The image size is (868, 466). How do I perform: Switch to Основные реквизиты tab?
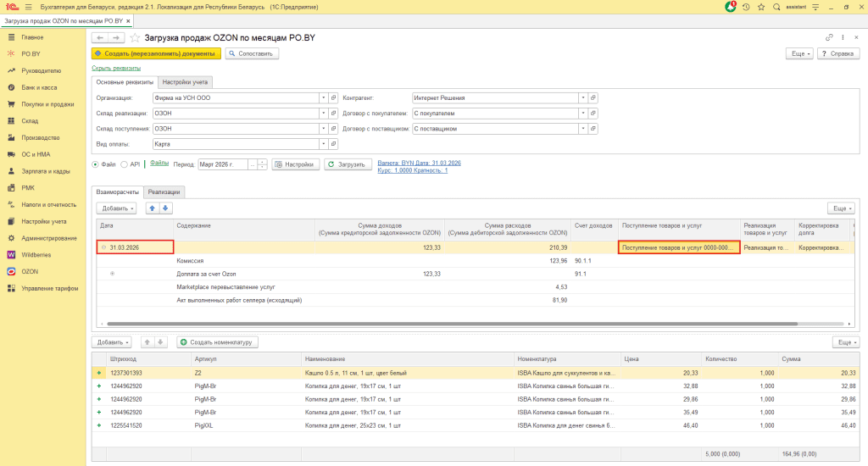click(x=125, y=82)
